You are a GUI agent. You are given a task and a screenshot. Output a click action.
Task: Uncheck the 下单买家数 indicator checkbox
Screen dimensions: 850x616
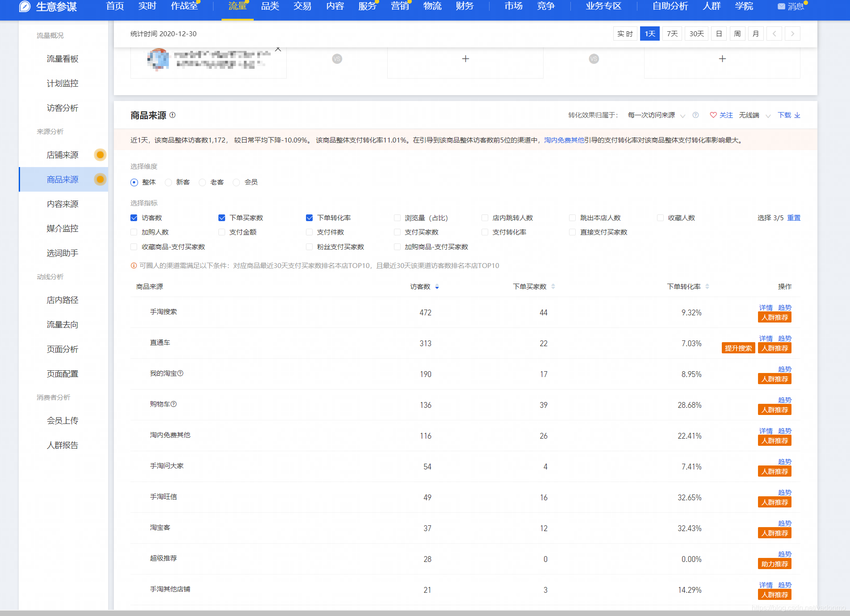tap(222, 218)
